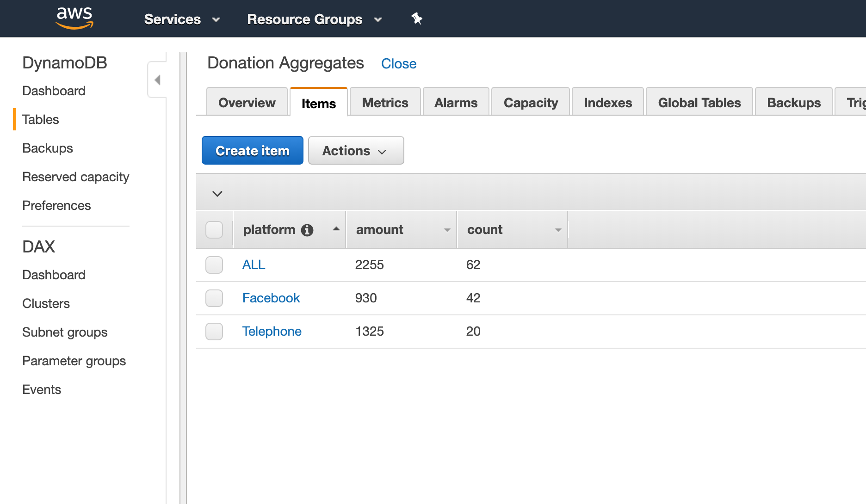Image resolution: width=866 pixels, height=504 pixels.
Task: Select Tables in the sidebar
Action: tap(41, 119)
